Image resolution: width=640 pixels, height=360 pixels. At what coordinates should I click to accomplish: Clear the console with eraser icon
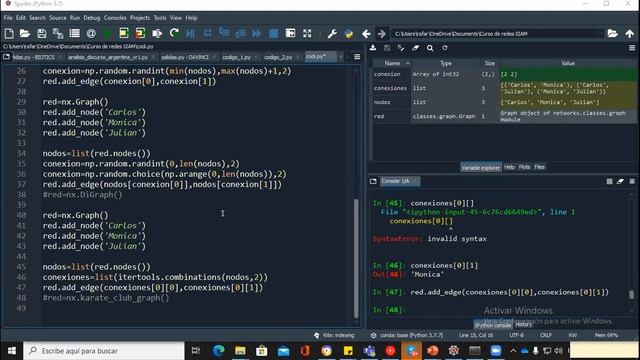[x=620, y=181]
